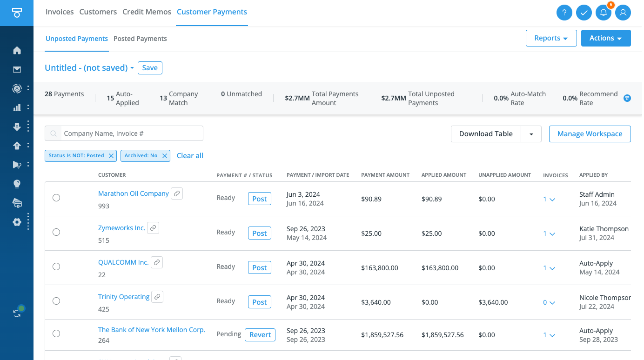Open the notifications bell icon
Image resolution: width=644 pixels, height=360 pixels.
coord(604,13)
